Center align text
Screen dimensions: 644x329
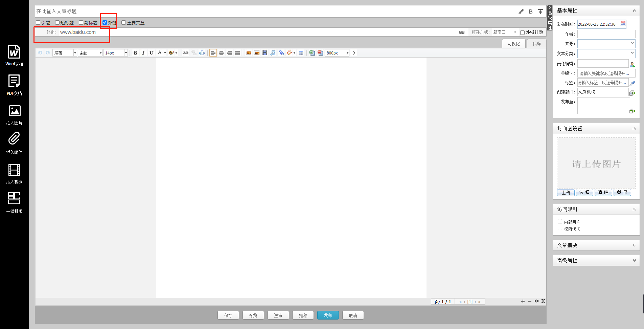(221, 53)
